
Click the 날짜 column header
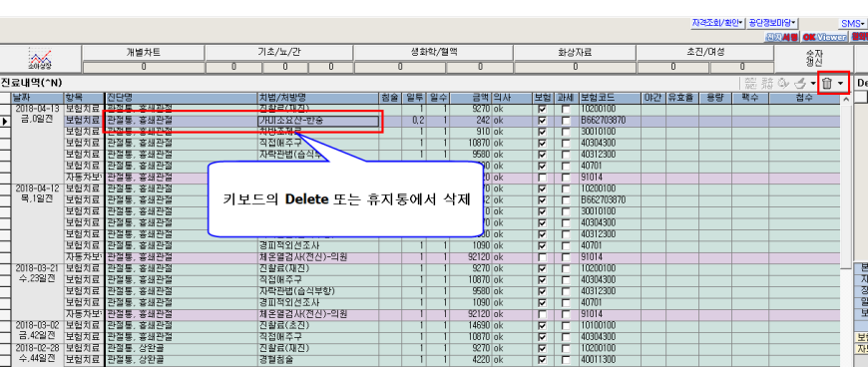pyautogui.click(x=38, y=98)
